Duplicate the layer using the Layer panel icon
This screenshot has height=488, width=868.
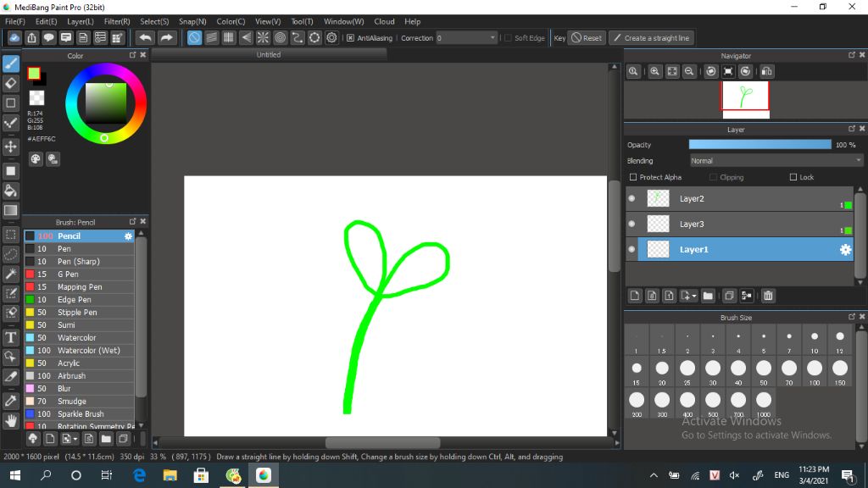[729, 296]
